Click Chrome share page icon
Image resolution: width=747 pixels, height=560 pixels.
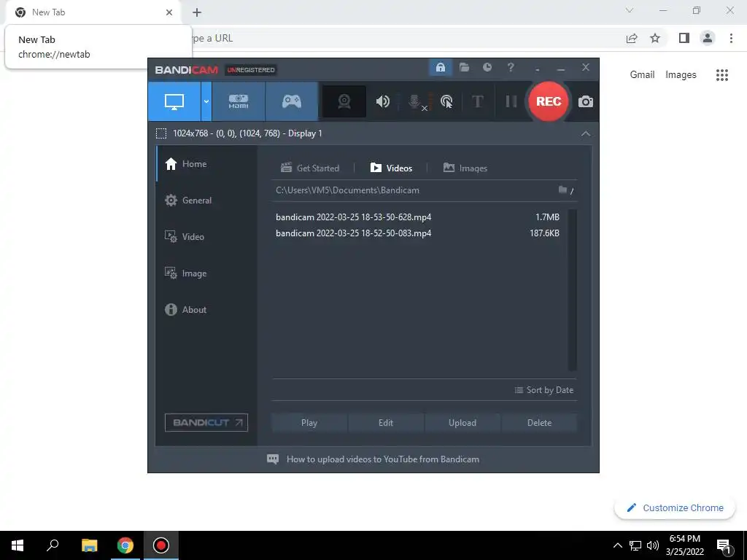632,38
